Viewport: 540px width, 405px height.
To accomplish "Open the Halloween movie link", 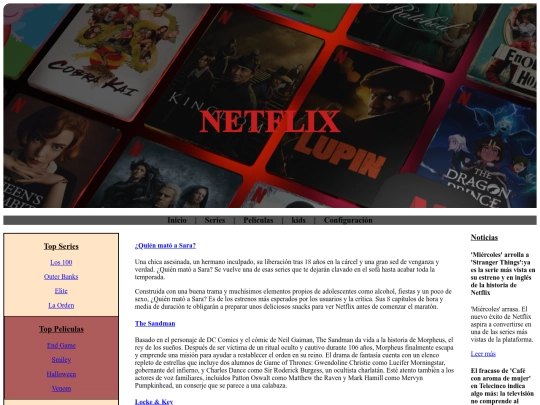I will coord(61,374).
